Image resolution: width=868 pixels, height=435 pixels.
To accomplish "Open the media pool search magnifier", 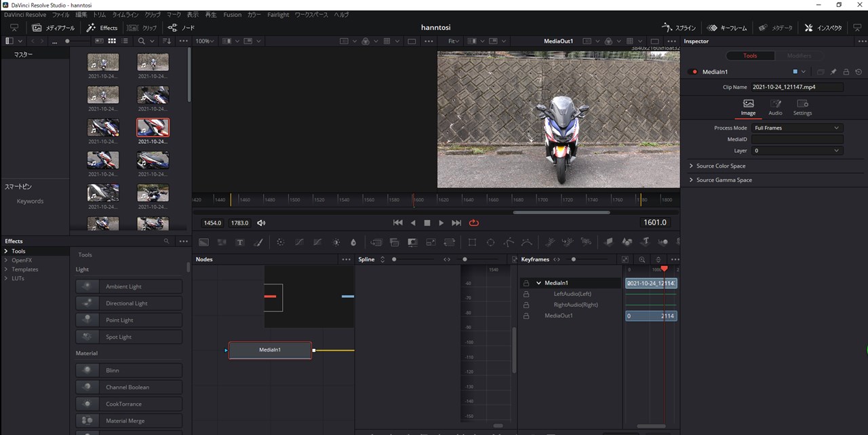I will (x=142, y=41).
